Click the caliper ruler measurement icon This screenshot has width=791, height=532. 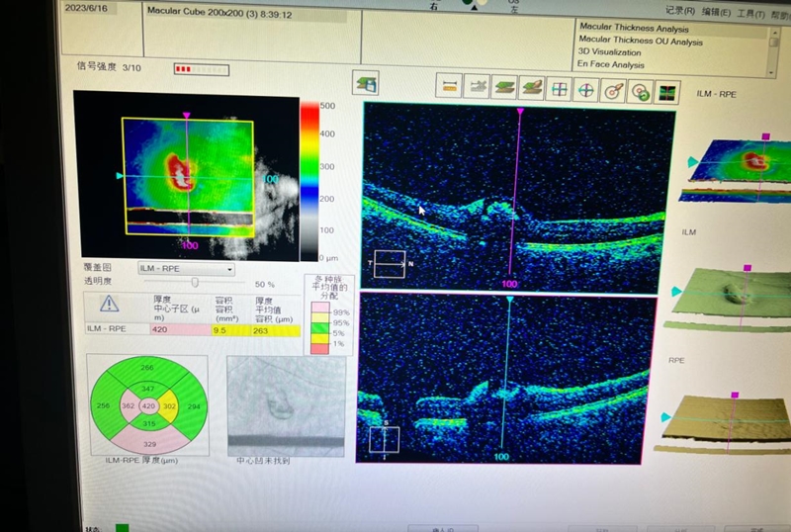click(450, 89)
